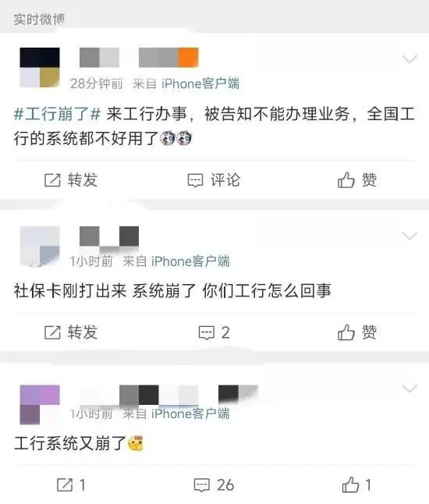The image size is (429, 504).
Task: Like the social security card post
Action: click(x=346, y=332)
